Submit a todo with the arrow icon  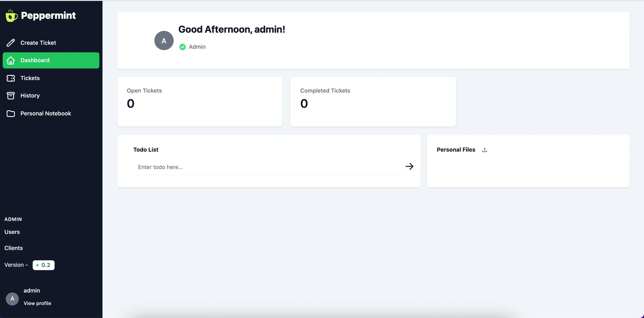(409, 167)
